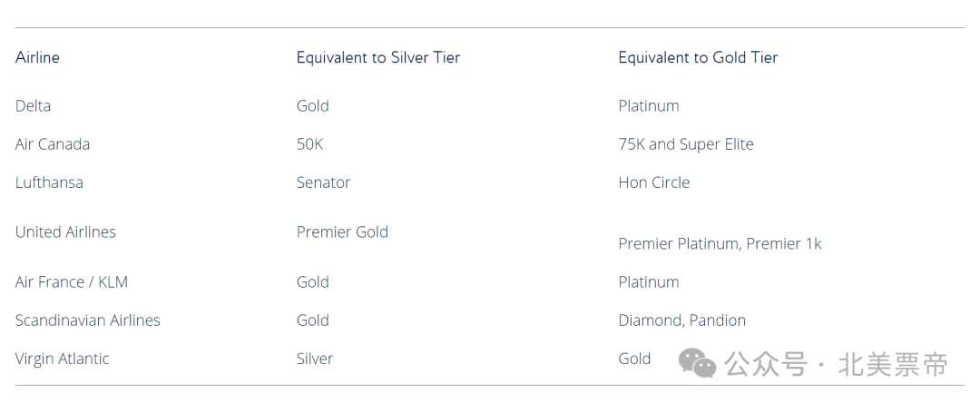The image size is (980, 404).
Task: Click the Air France / KLM label
Action: (x=72, y=282)
